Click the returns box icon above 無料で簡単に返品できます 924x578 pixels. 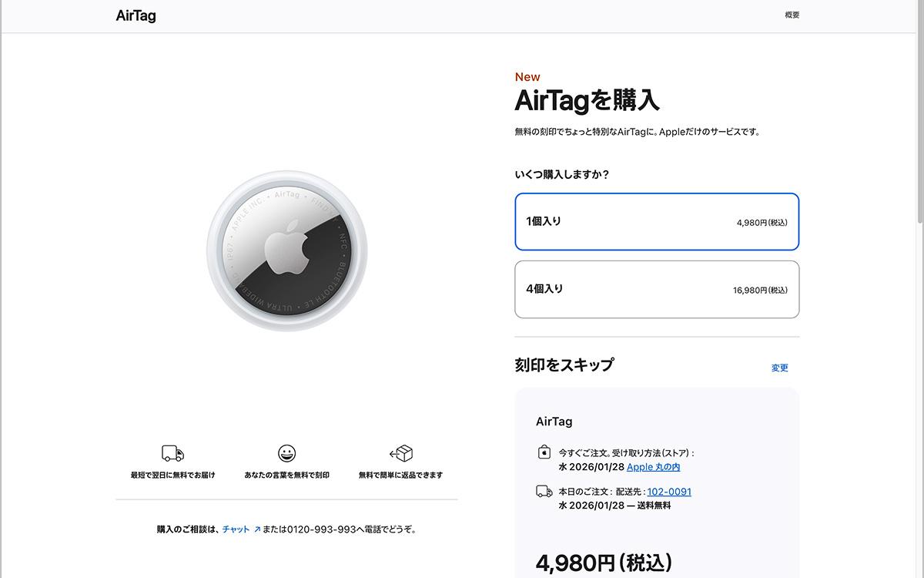click(401, 454)
